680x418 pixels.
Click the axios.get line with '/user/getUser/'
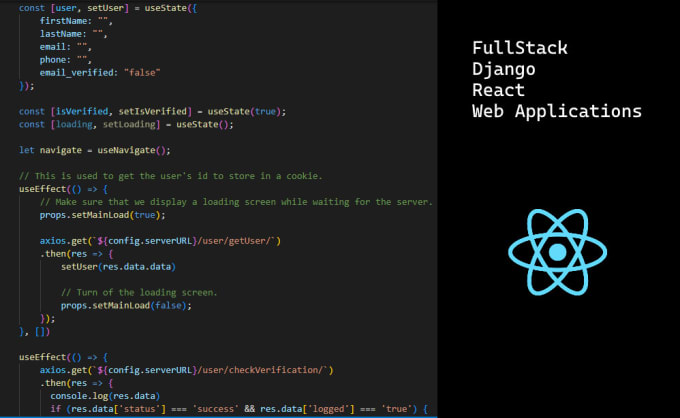160,241
